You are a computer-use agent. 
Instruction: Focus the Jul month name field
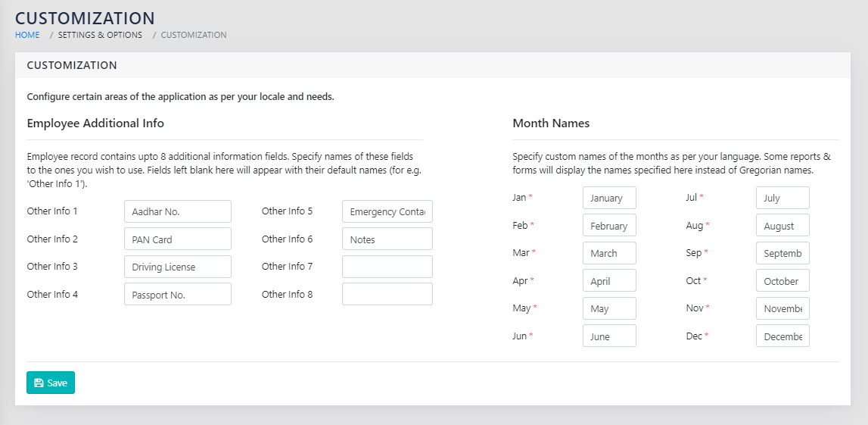click(x=782, y=198)
